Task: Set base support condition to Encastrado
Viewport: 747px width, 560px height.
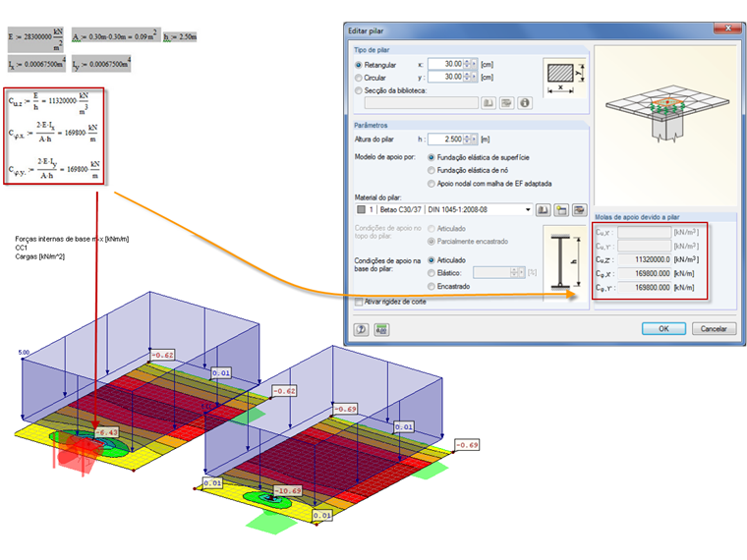Action: [x=431, y=287]
